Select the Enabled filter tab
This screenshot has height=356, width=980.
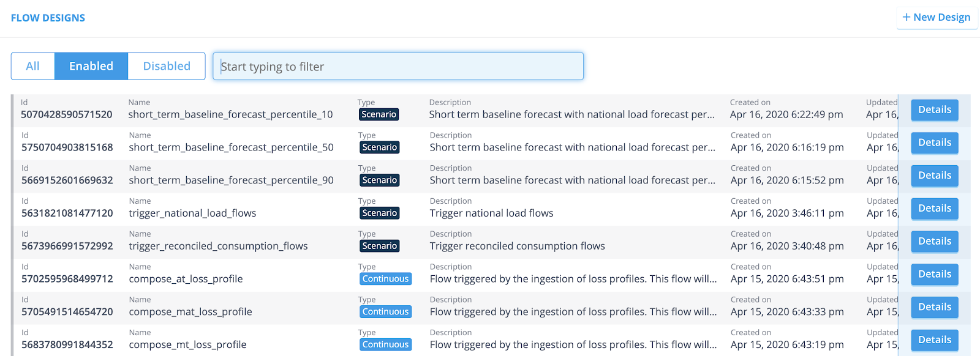(91, 66)
